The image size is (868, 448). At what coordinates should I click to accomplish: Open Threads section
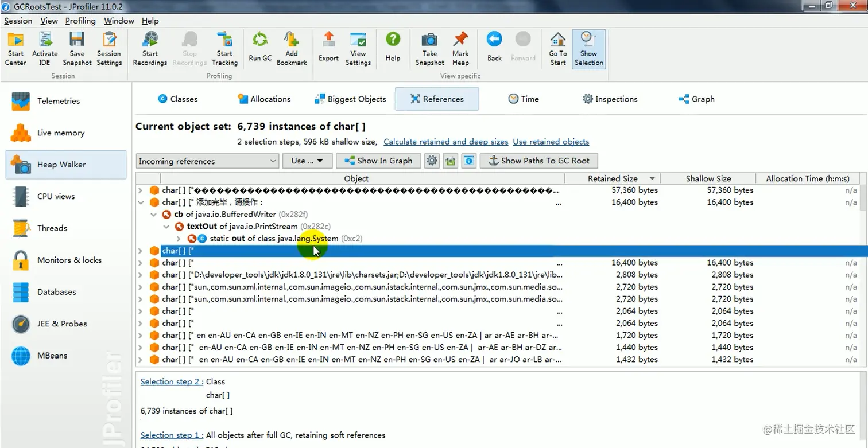(x=66, y=228)
